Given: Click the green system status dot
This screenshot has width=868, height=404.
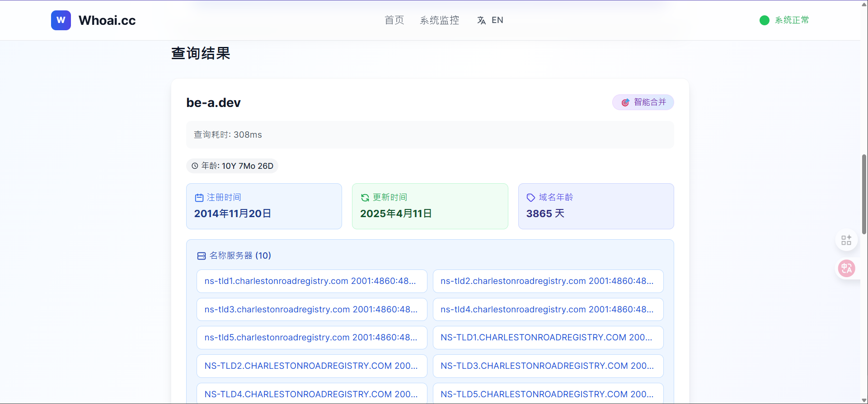Looking at the screenshot, I should pos(765,20).
